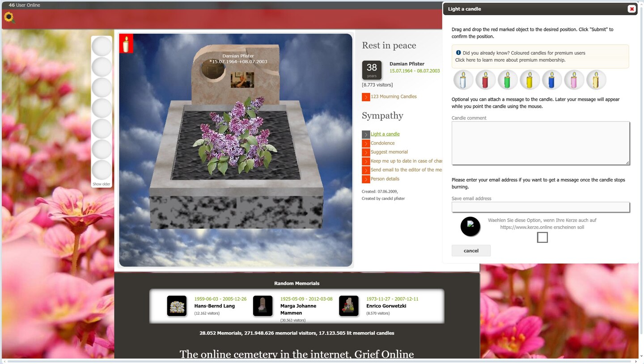The image size is (644, 364).
Task: Click the 38 years age badge
Action: point(372,70)
